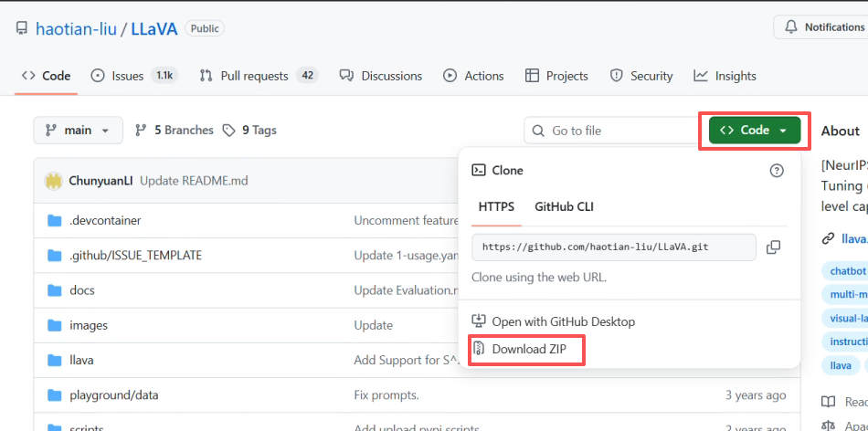The image size is (868, 431).
Task: Open the docs folder
Action: coord(82,290)
